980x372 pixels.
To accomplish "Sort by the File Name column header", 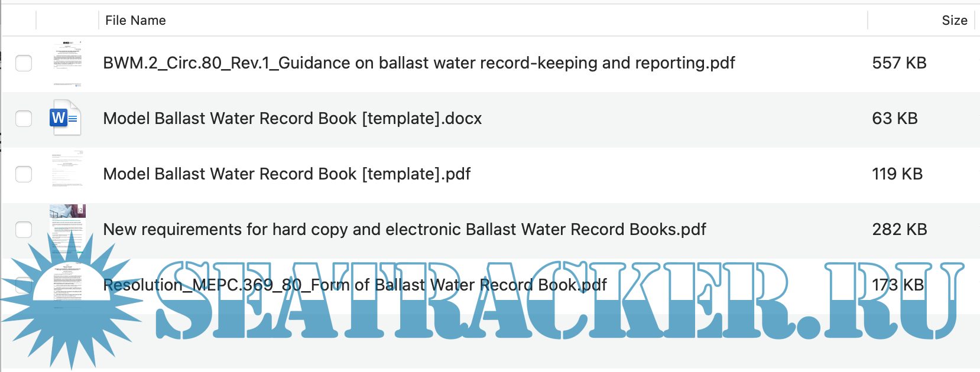I will click(135, 20).
